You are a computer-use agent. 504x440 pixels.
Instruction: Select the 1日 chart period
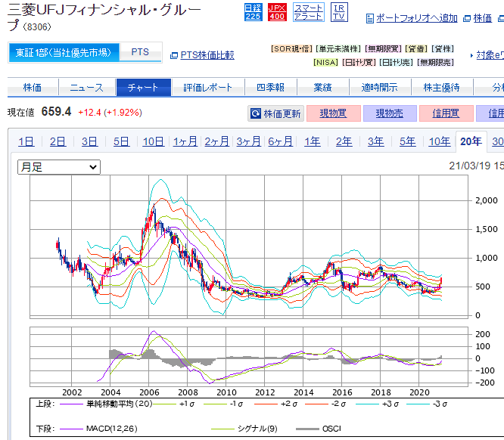pyautogui.click(x=26, y=141)
